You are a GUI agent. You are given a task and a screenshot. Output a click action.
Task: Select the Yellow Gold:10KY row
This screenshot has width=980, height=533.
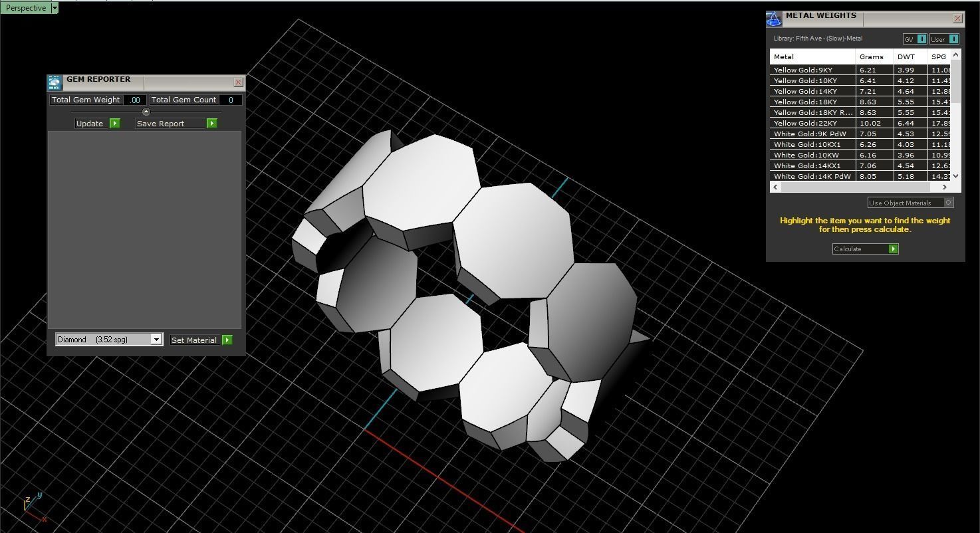[861, 80]
